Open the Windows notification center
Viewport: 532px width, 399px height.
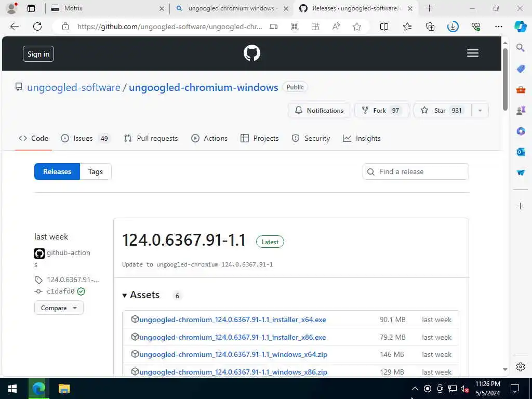pyautogui.click(x=515, y=389)
